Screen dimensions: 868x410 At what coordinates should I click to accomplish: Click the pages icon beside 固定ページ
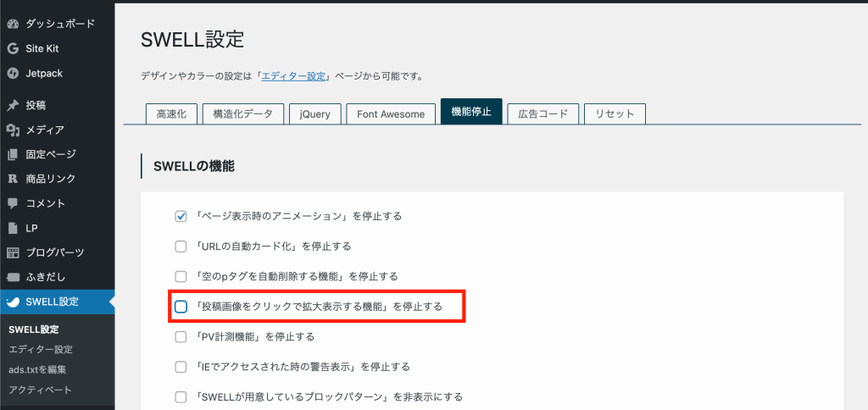coord(13,154)
